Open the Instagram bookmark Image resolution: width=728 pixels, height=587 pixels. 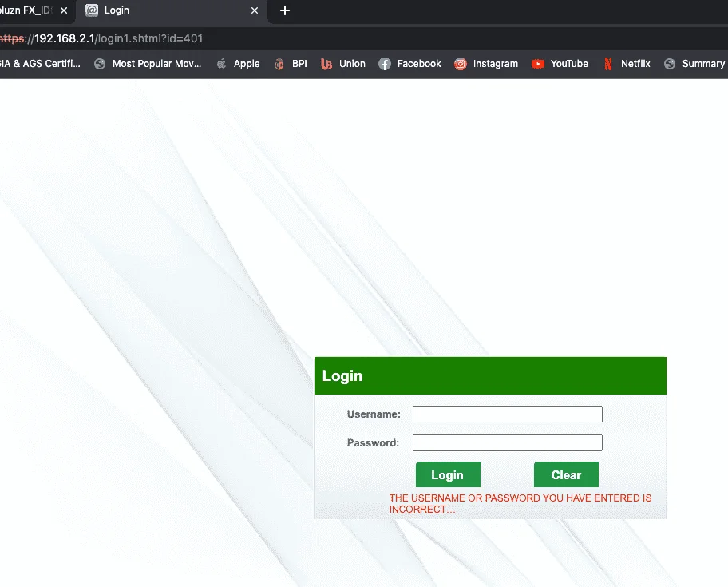(x=486, y=64)
